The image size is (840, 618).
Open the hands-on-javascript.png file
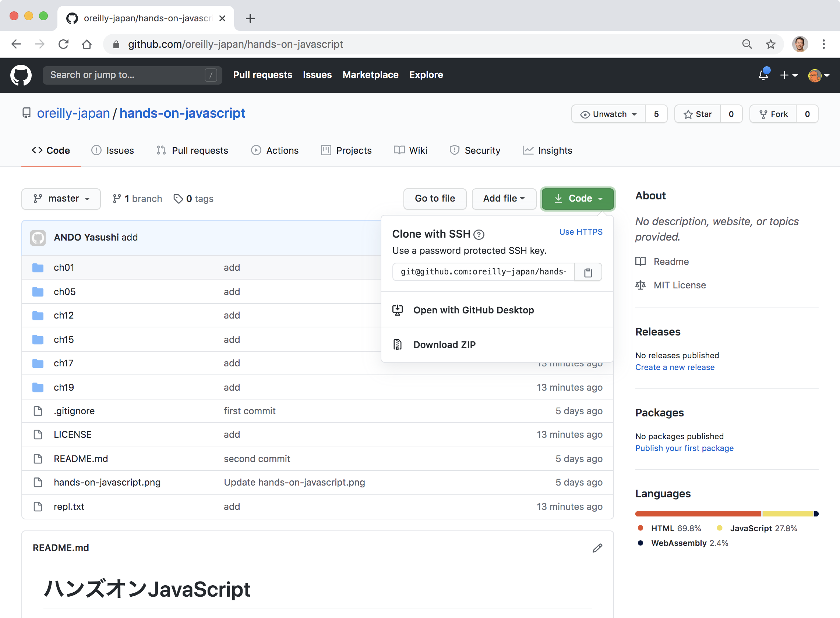pos(107,483)
